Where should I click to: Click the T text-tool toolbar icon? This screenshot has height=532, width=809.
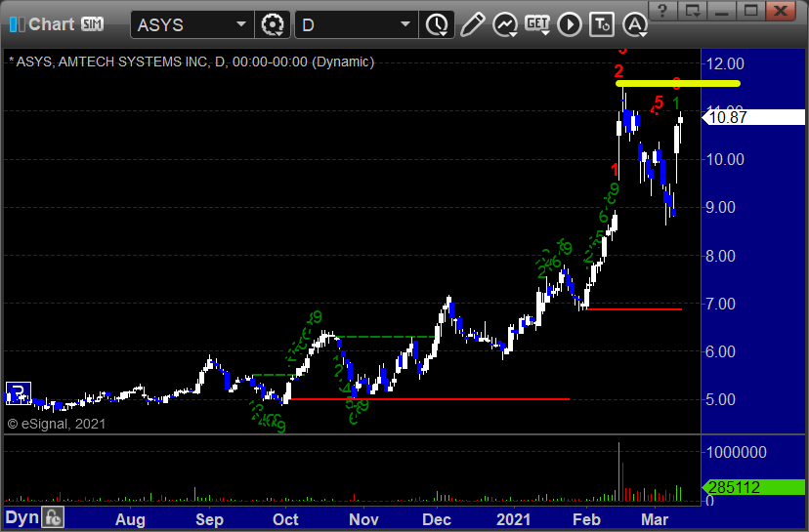click(602, 24)
